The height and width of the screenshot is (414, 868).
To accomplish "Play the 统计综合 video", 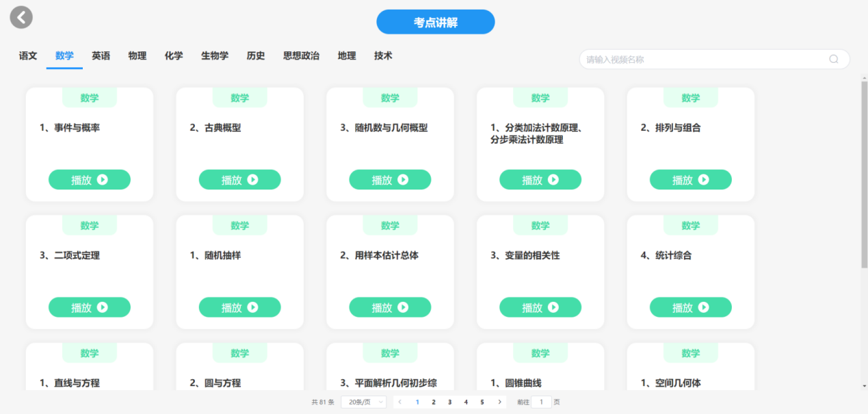I will [x=691, y=307].
